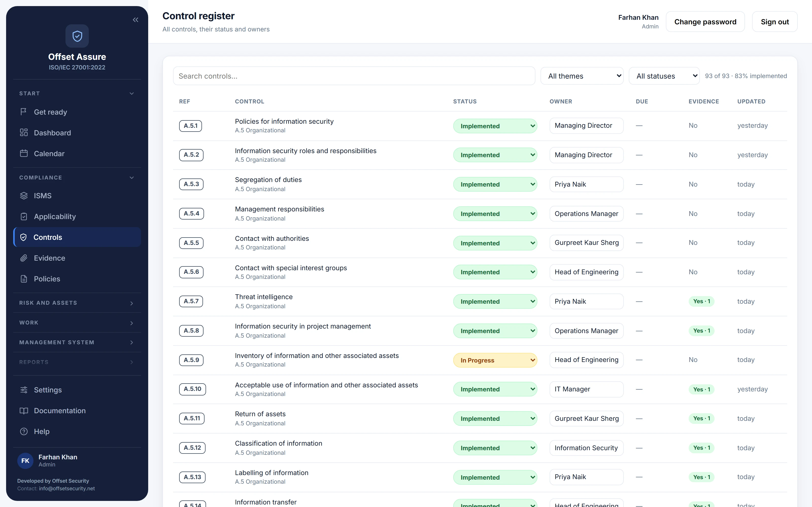Viewport: 812px width, 507px height.
Task: Open the All themes filter dropdown
Action: coord(582,76)
